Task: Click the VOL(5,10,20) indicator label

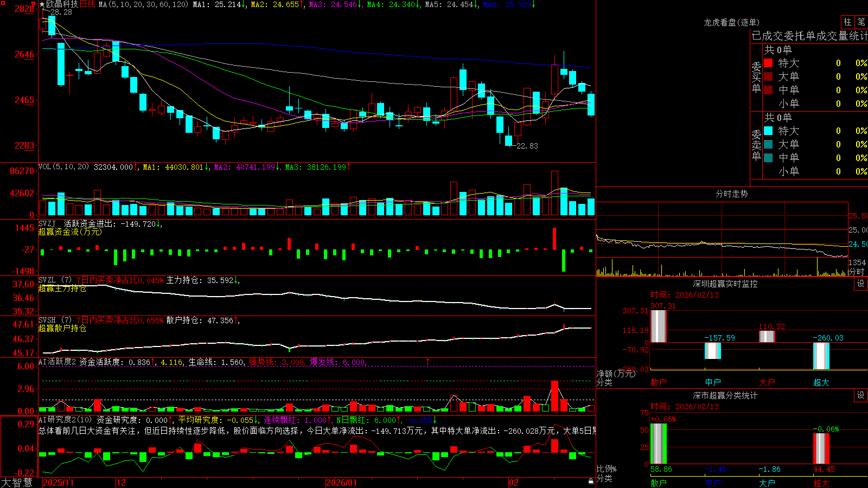Action: 63,167
